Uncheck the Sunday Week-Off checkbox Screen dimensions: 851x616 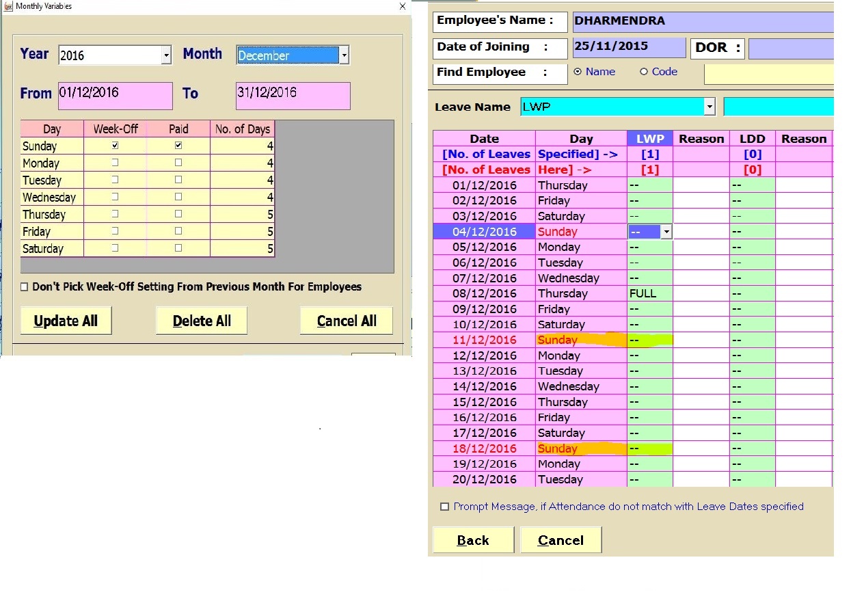(x=115, y=146)
